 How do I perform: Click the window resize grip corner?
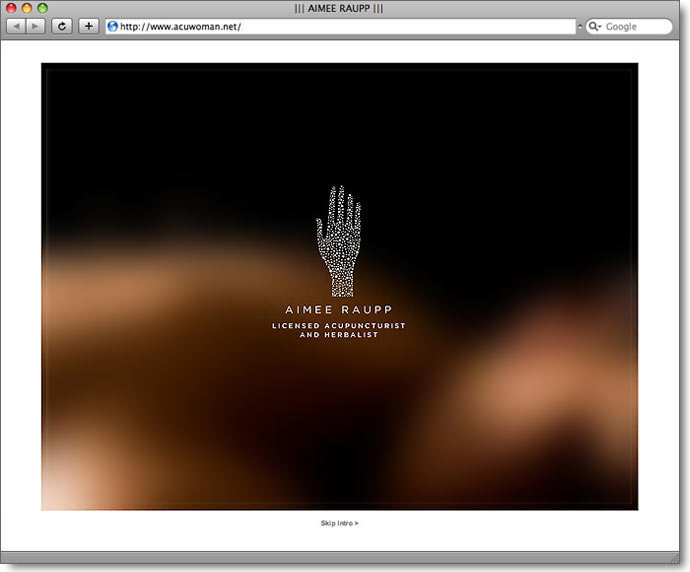[x=675, y=558]
